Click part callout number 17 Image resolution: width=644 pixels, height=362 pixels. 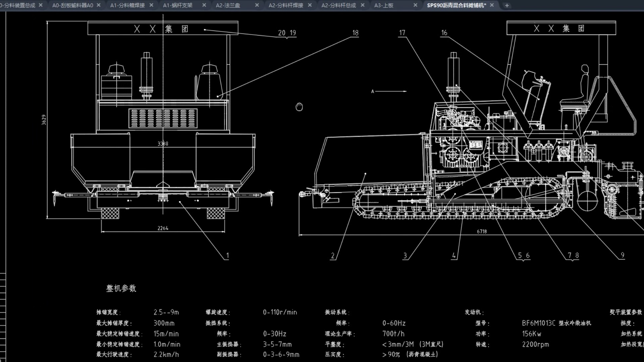(402, 33)
